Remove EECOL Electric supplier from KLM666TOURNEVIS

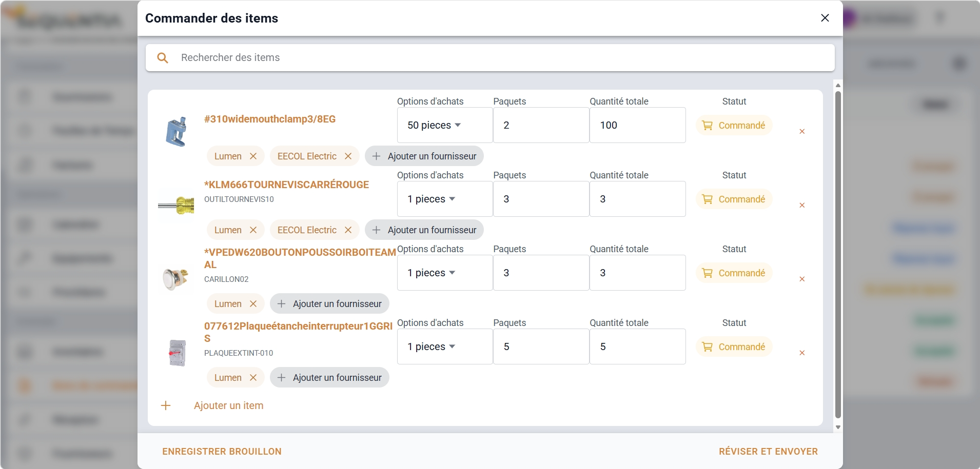pyautogui.click(x=348, y=230)
